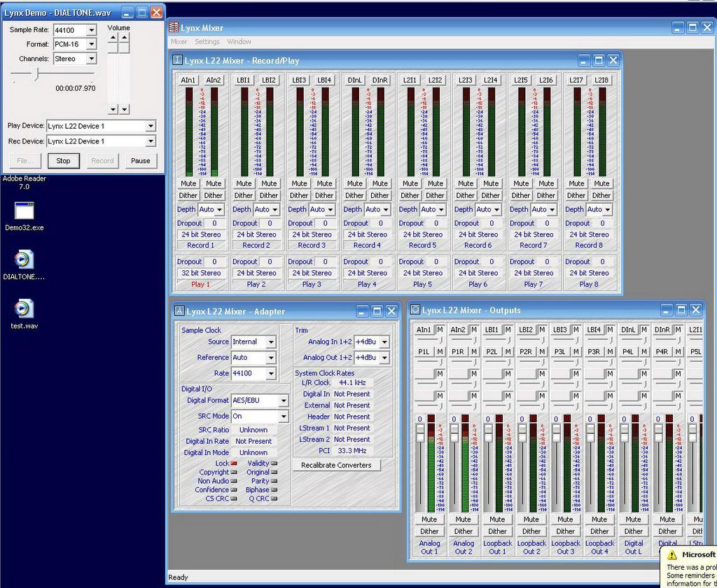Viewport: 717px width, 588px height.
Task: Click the P1L source button in Outputs
Action: [x=424, y=351]
